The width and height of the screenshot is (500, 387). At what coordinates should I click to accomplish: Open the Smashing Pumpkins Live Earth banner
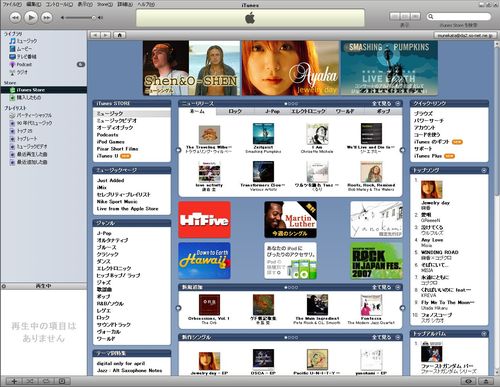tap(389, 68)
